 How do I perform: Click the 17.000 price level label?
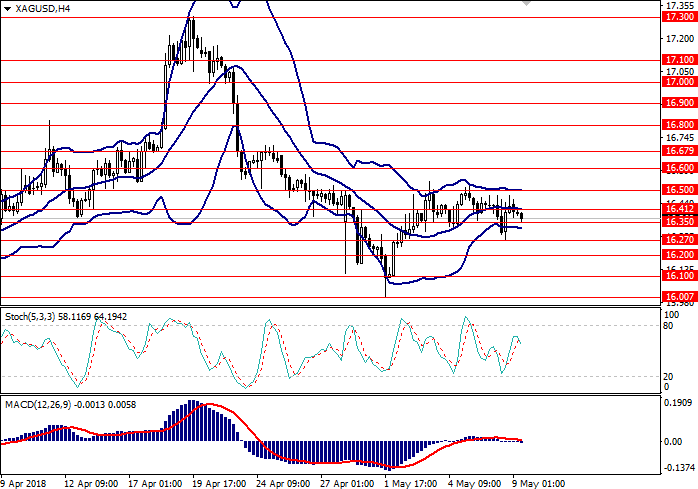coord(679,82)
